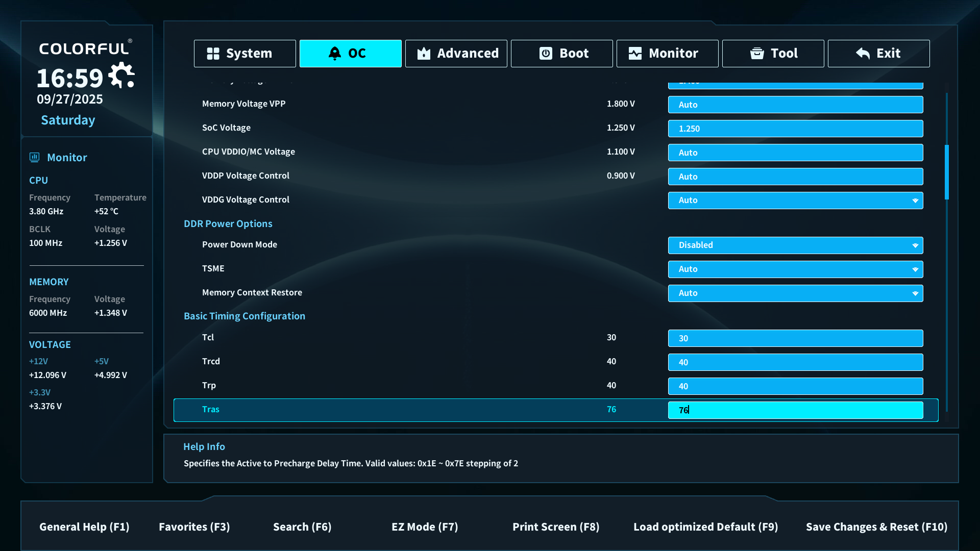Select the Tras row label
This screenshot has width=980, height=551.
pos(211,410)
